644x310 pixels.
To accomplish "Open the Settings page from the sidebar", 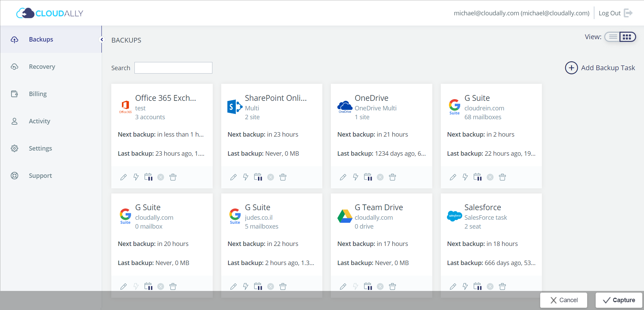I will pyautogui.click(x=14, y=148).
